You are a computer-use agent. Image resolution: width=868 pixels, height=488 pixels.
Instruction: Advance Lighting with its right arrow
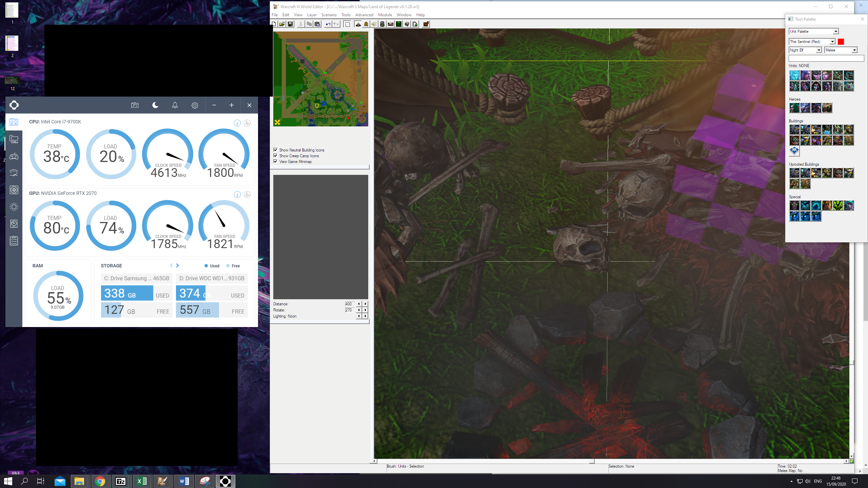[366, 316]
